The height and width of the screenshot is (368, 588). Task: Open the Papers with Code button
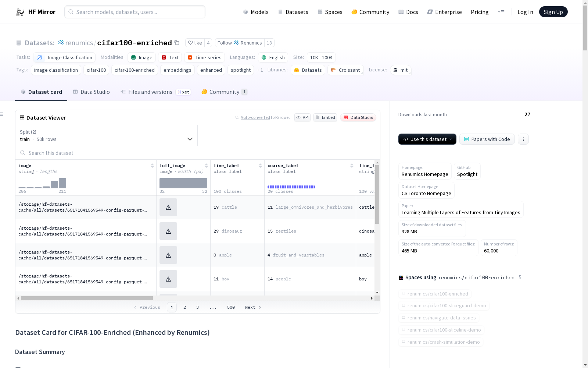pyautogui.click(x=487, y=139)
